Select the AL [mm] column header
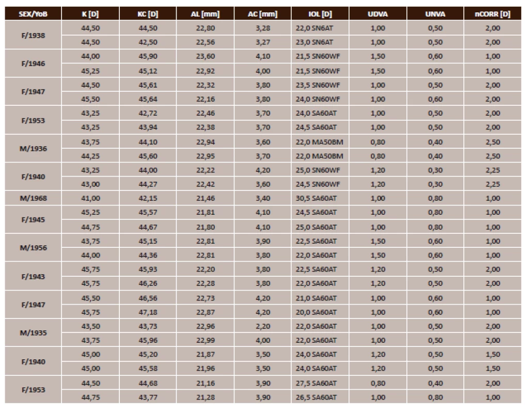Image resolution: width=532 pixels, height=413 pixels. [205, 14]
